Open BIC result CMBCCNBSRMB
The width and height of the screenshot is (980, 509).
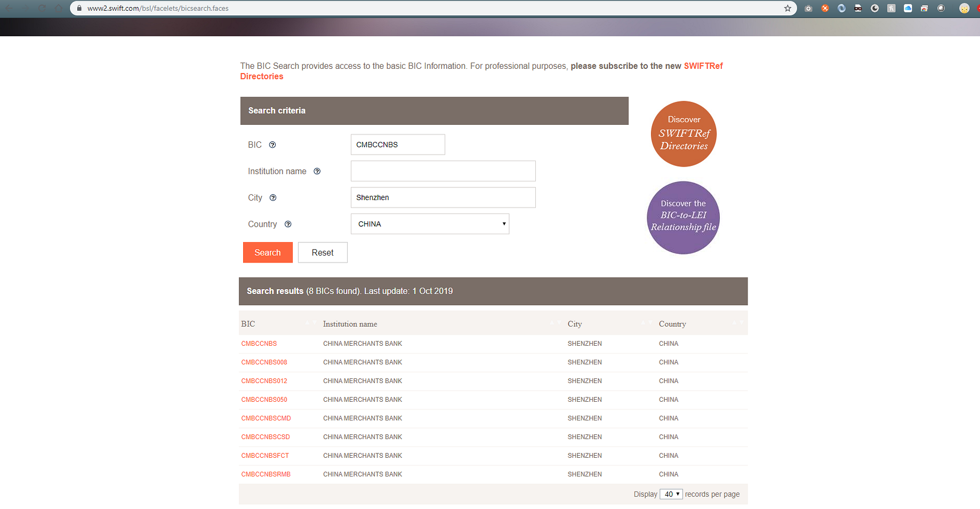tap(266, 474)
